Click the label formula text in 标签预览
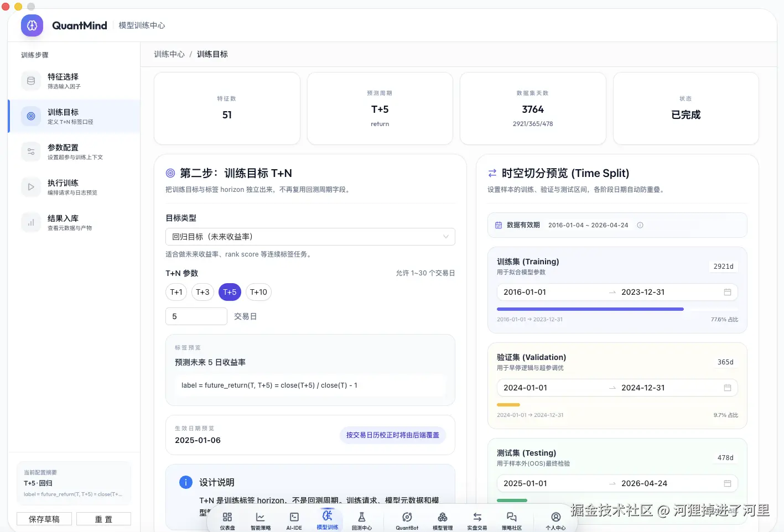This screenshot has height=532, width=784. click(x=269, y=385)
